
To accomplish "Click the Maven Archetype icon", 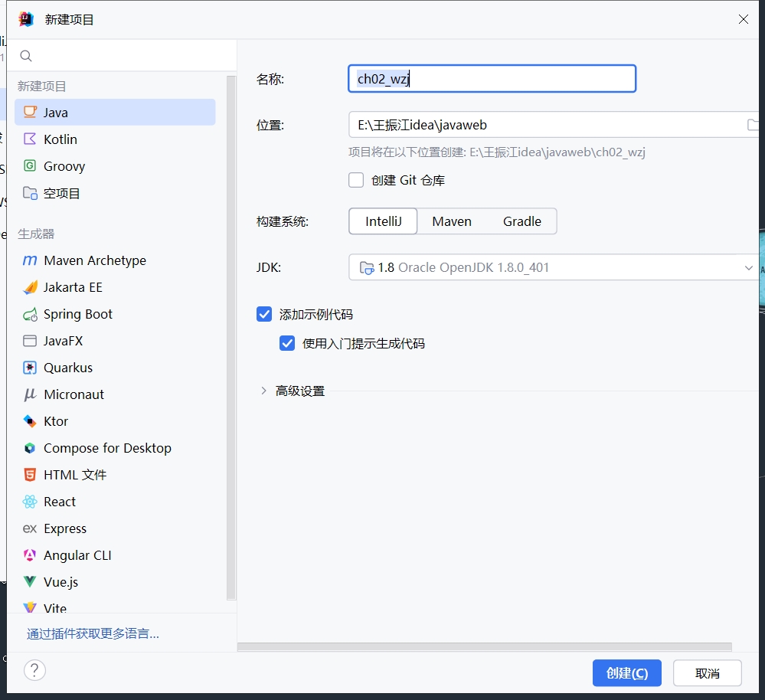I will click(30, 260).
